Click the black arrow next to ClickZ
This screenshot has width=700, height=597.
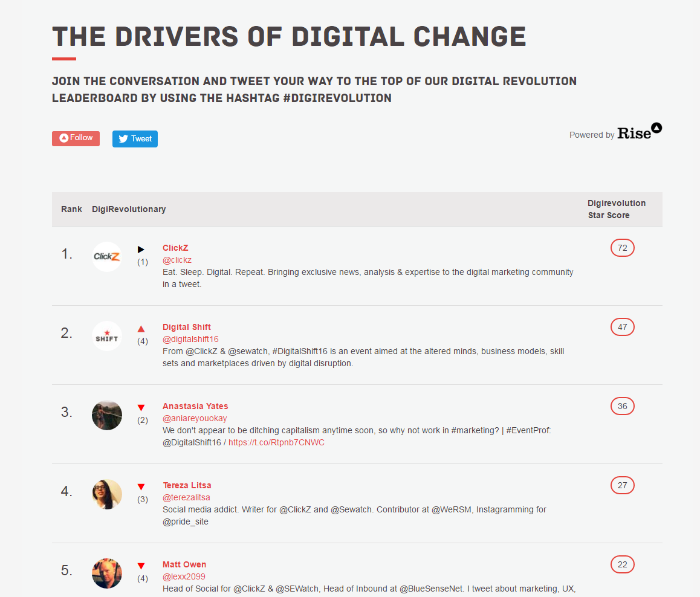[x=141, y=250]
